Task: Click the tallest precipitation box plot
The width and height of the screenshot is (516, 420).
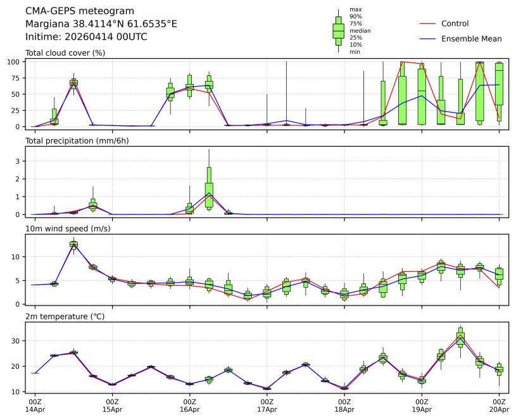Action: click(209, 183)
